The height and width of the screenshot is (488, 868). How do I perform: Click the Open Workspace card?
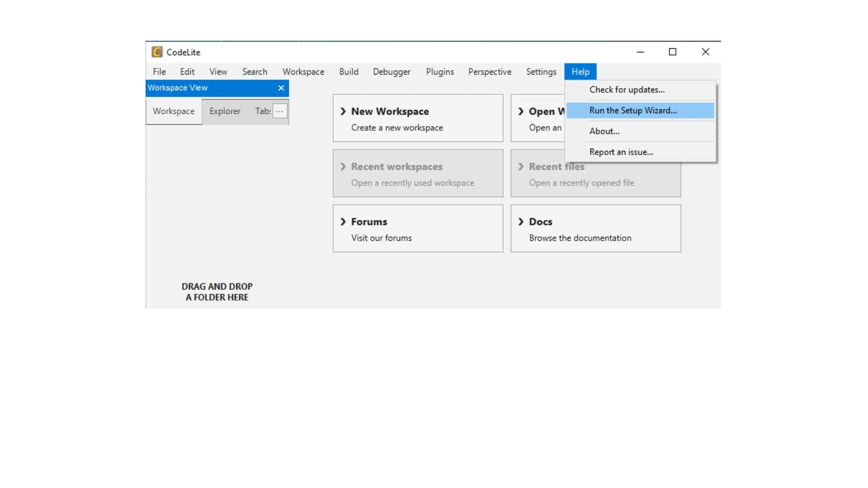(x=538, y=118)
